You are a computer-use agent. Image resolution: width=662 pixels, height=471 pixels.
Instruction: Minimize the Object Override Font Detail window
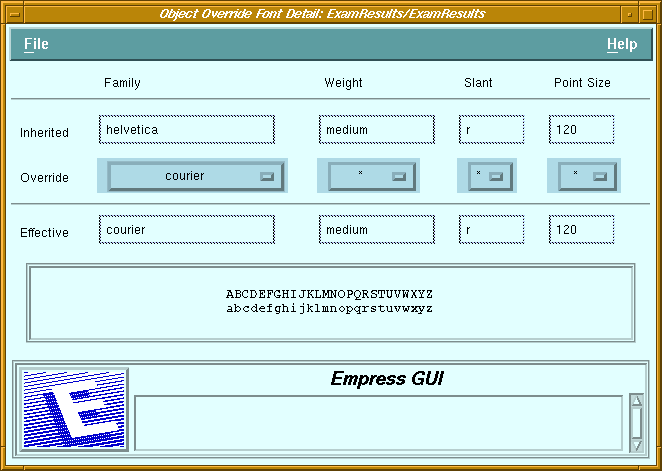point(629,14)
